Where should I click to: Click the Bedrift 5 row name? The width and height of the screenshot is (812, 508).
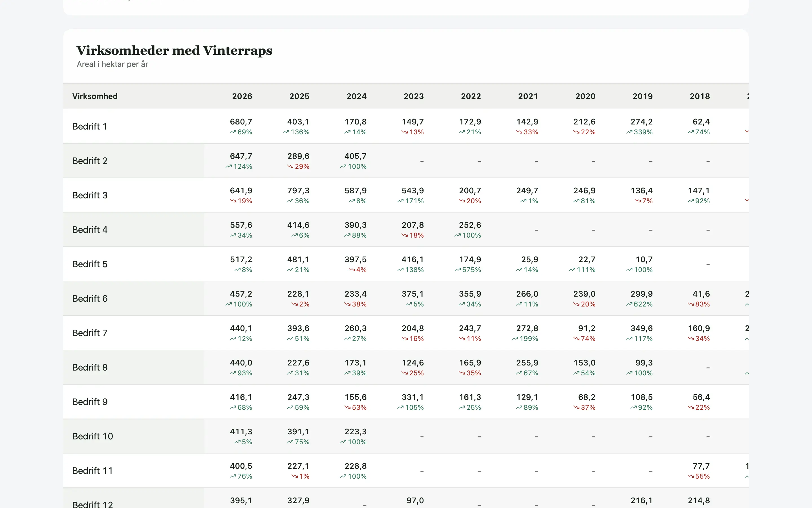(x=90, y=264)
